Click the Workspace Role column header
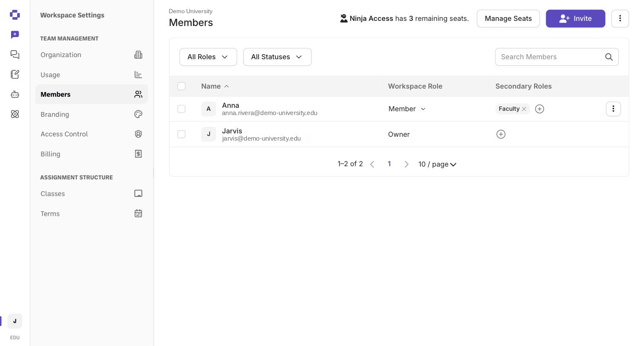644x346 pixels. 415,86
